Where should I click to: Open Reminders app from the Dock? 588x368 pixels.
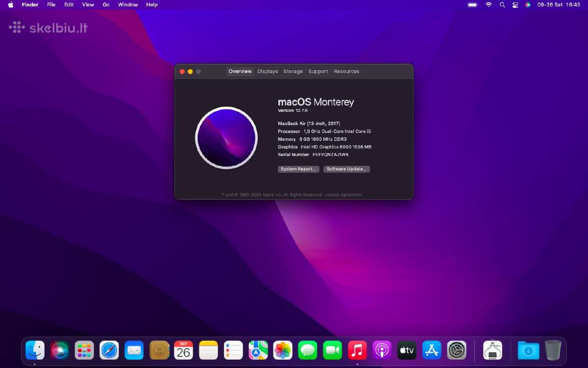[234, 350]
